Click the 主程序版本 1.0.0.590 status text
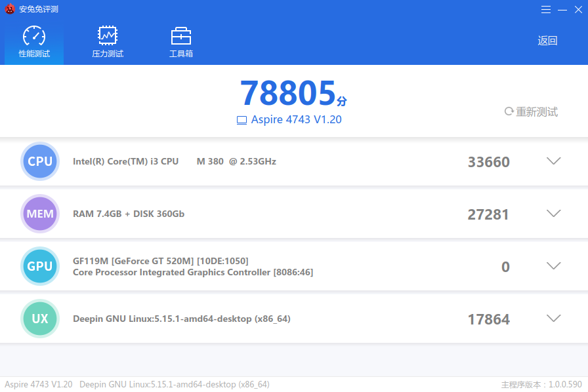Image resolution: width=588 pixels, height=392 pixels. tap(541, 385)
